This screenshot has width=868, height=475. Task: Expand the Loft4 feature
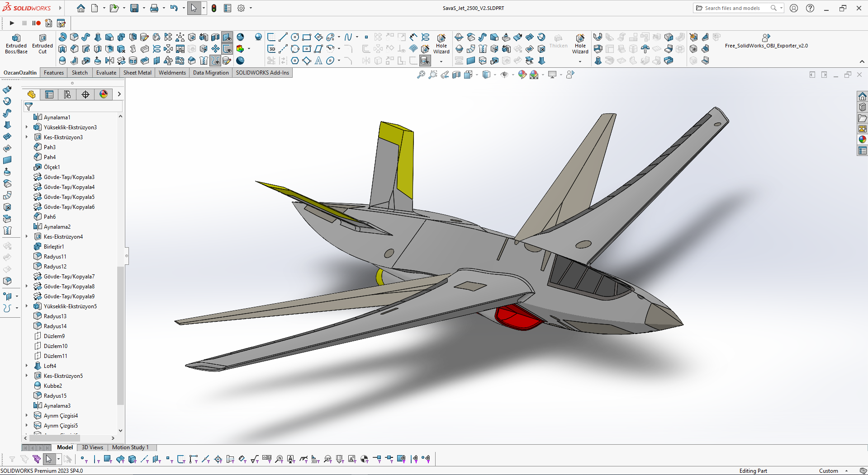coord(27,366)
